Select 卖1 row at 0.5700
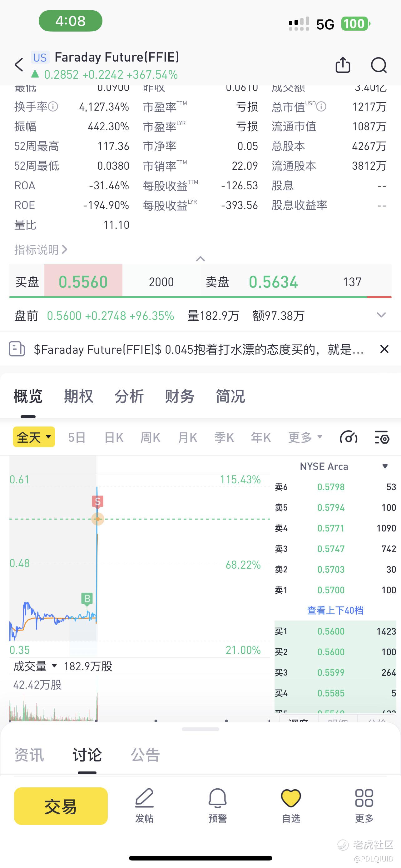401x868 pixels. coord(335,590)
